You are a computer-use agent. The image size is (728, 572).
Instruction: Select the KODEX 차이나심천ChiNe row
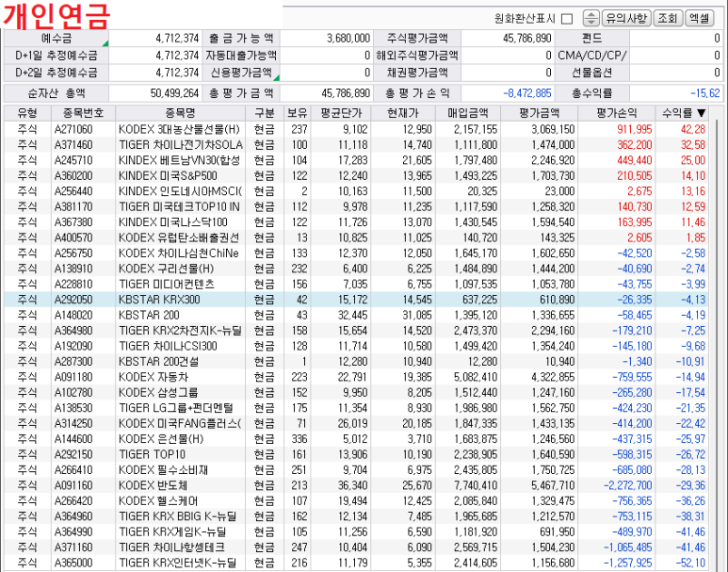358,253
